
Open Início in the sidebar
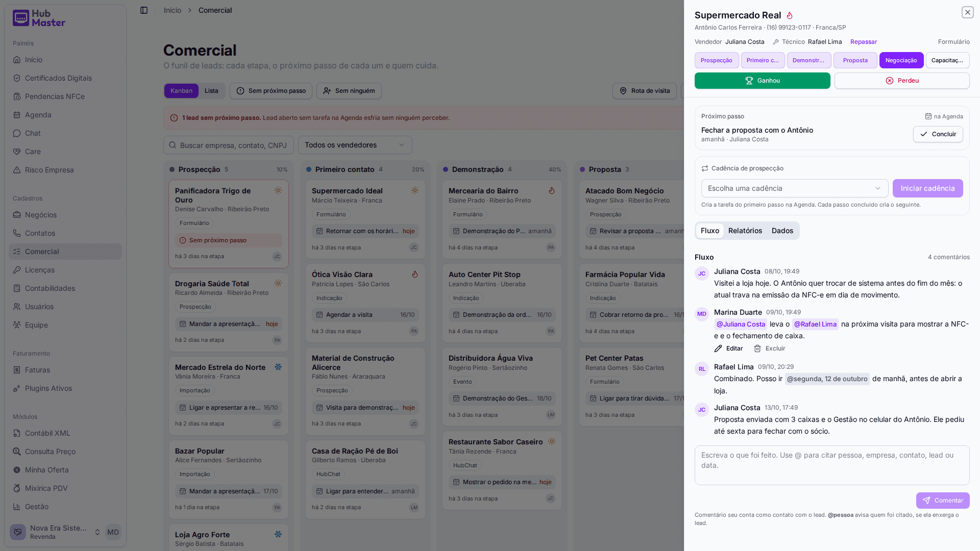(65, 60)
